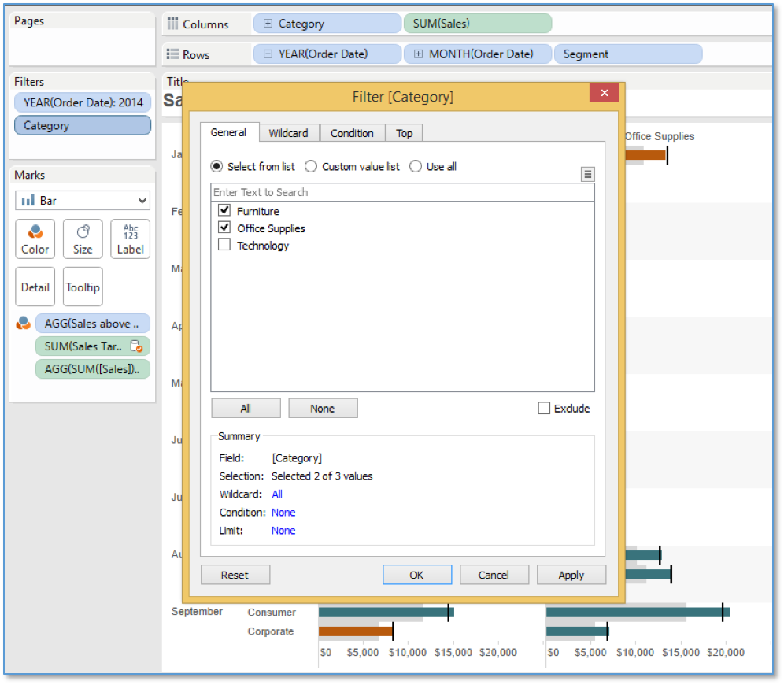Collapse the YEAR(Order Date) pill

click(268, 54)
